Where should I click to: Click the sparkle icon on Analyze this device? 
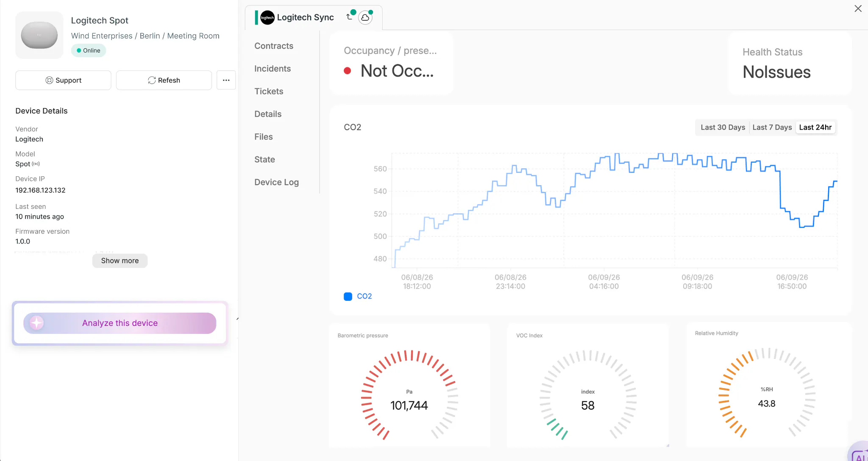pyautogui.click(x=36, y=323)
